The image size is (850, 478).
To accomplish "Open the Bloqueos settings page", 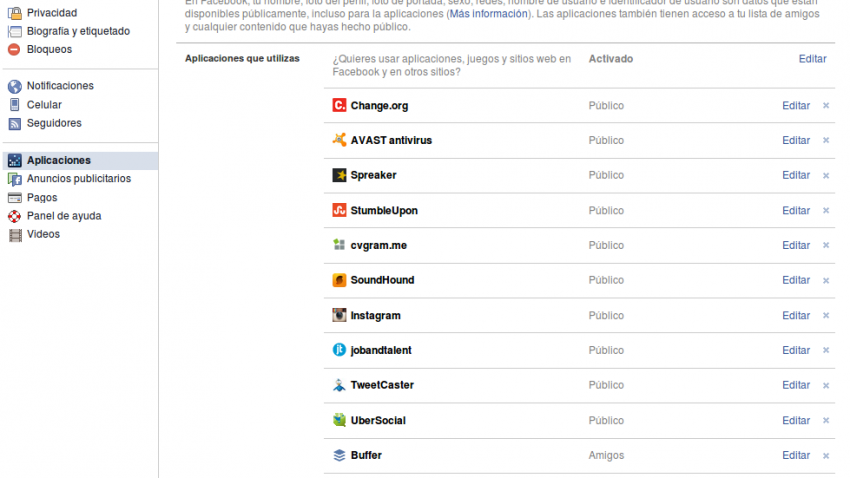I will coord(49,49).
